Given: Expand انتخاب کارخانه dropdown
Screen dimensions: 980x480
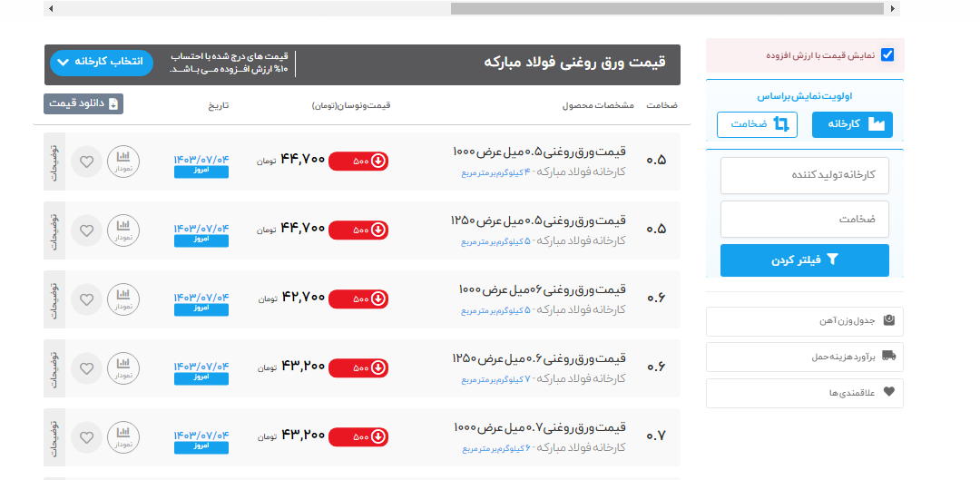Looking at the screenshot, I should (x=102, y=63).
